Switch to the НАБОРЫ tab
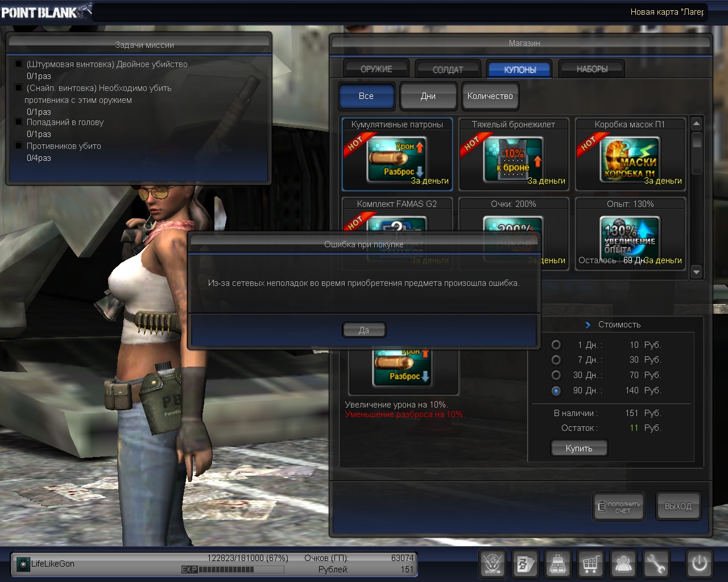The image size is (728, 582). [x=591, y=69]
